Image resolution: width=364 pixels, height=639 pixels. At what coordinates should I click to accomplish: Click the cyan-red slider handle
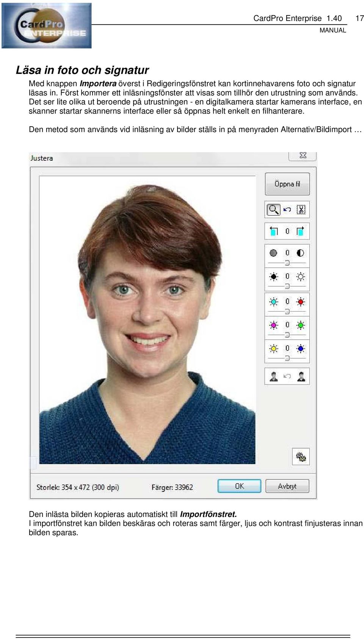pyautogui.click(x=287, y=311)
